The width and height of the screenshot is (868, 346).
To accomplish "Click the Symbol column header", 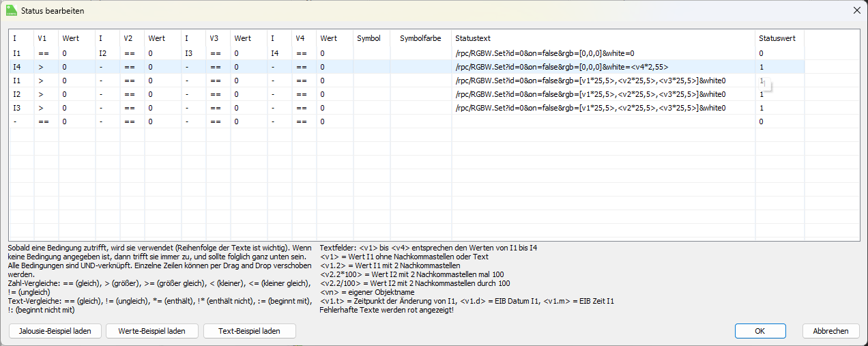I will tap(371, 39).
